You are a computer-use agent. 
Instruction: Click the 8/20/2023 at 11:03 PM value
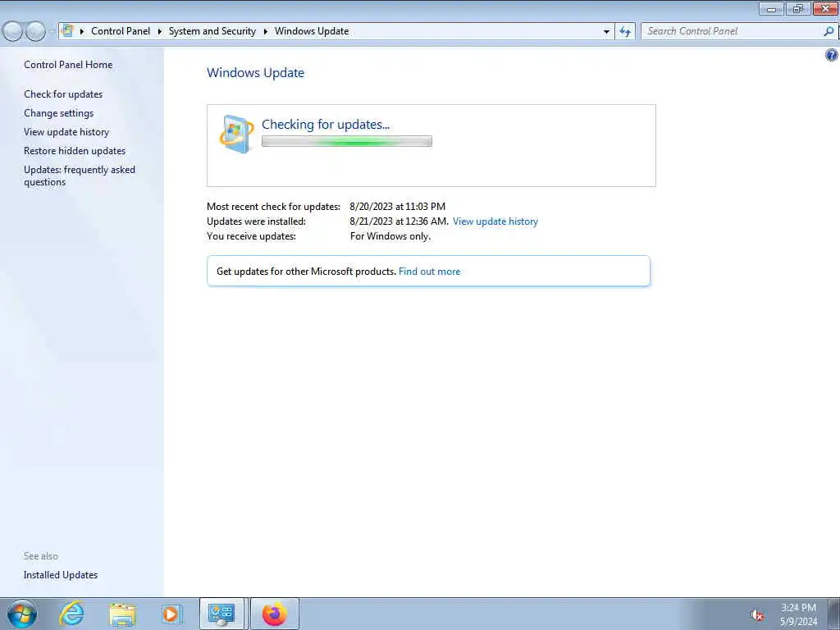(x=398, y=206)
